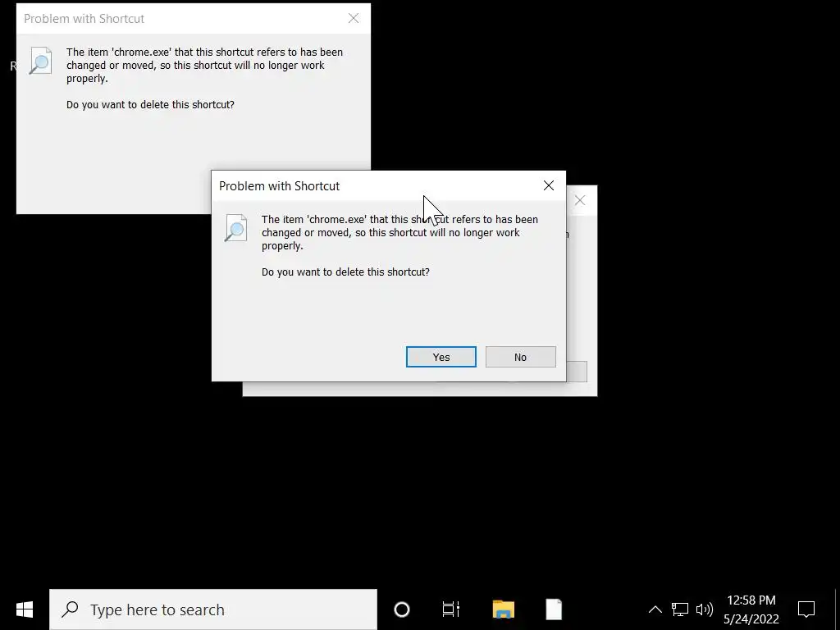Show hidden system tray icons
840x630 pixels.
(x=655, y=609)
